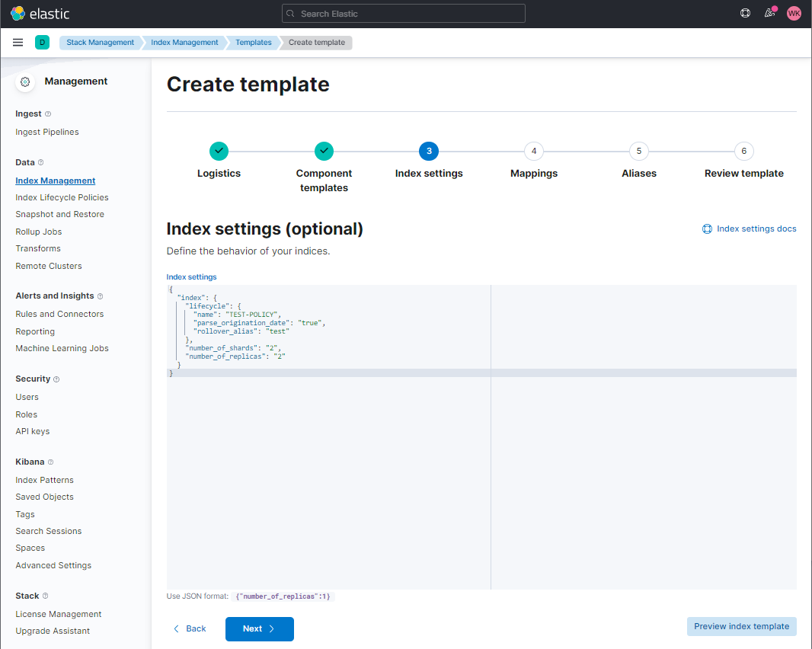
Task: Go to completed Logistics step
Action: [219, 151]
